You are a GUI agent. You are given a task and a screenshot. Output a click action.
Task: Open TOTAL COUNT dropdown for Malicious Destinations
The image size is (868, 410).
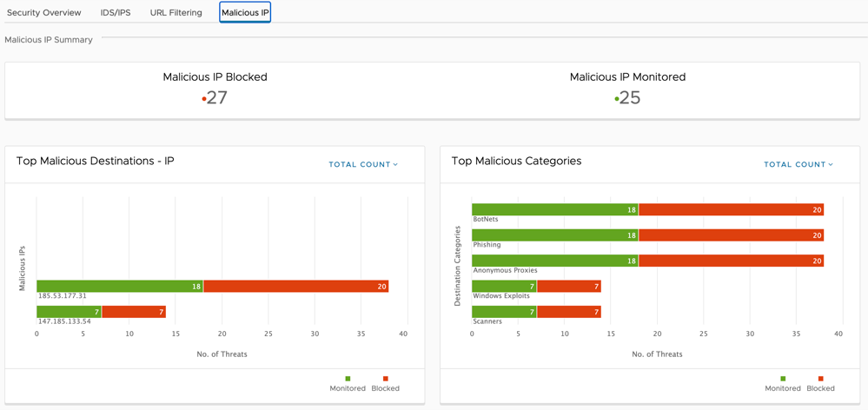coord(364,164)
